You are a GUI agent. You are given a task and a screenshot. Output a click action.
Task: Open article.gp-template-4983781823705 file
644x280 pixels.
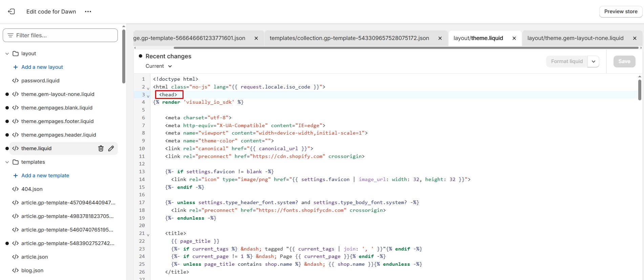tap(67, 216)
